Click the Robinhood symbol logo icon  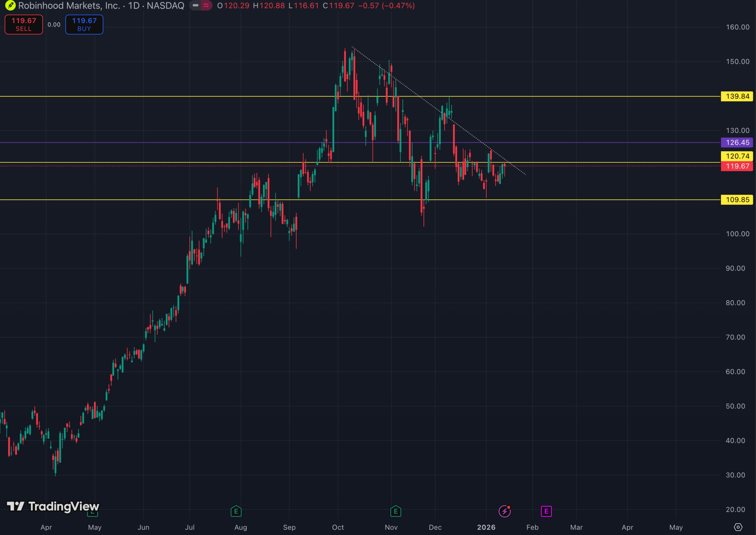10,6
